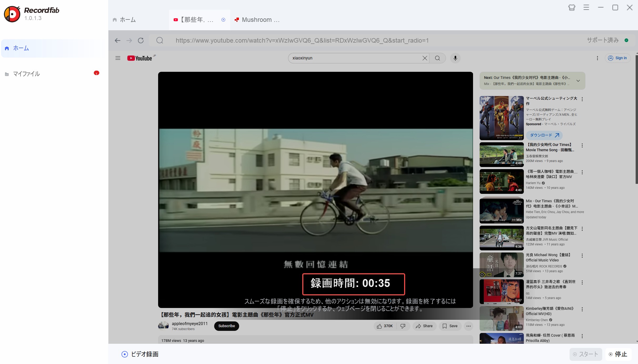638x364 pixels.
Task: Open 灌篮高手 5:47 thumbnail
Action: point(502,292)
